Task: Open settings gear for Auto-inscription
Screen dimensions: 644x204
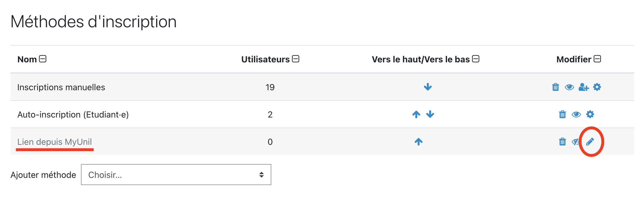Action: pyautogui.click(x=590, y=114)
